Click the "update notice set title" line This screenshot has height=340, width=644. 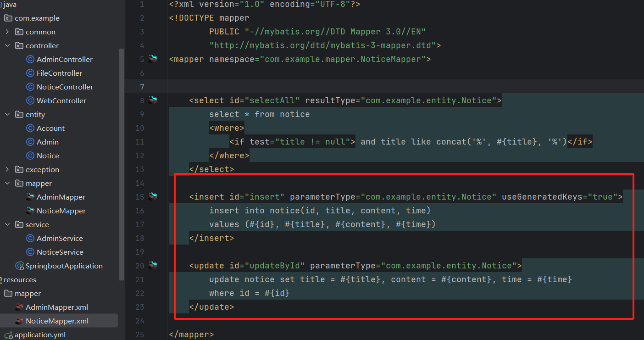pyautogui.click(x=391, y=279)
